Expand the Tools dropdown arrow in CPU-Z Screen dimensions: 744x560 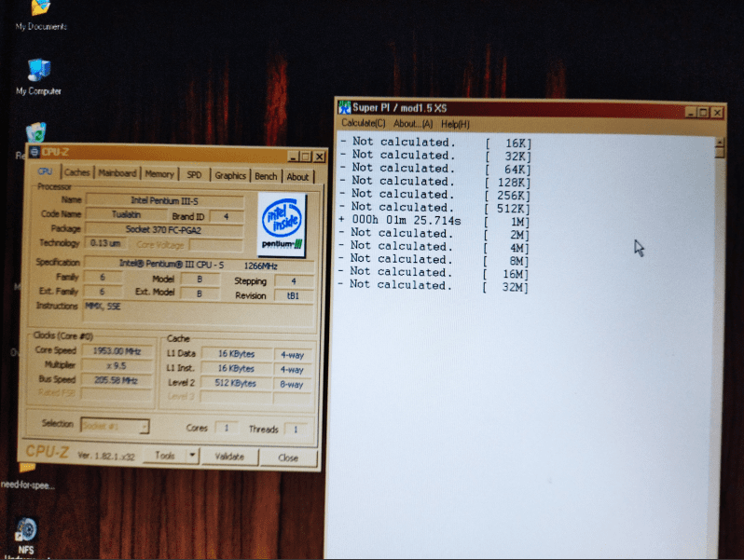point(192,456)
